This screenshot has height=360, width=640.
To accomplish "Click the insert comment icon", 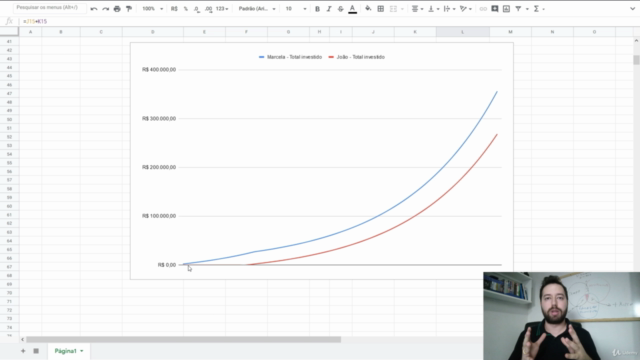I will tap(495, 9).
